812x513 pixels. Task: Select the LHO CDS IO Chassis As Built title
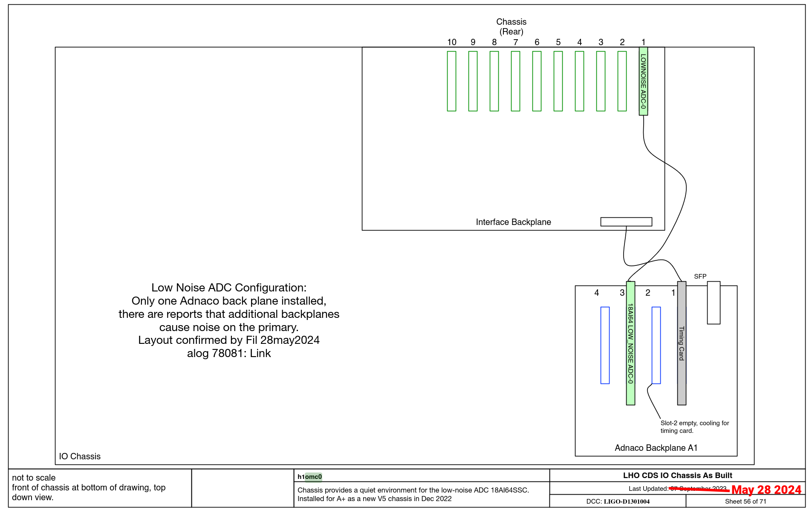point(677,476)
